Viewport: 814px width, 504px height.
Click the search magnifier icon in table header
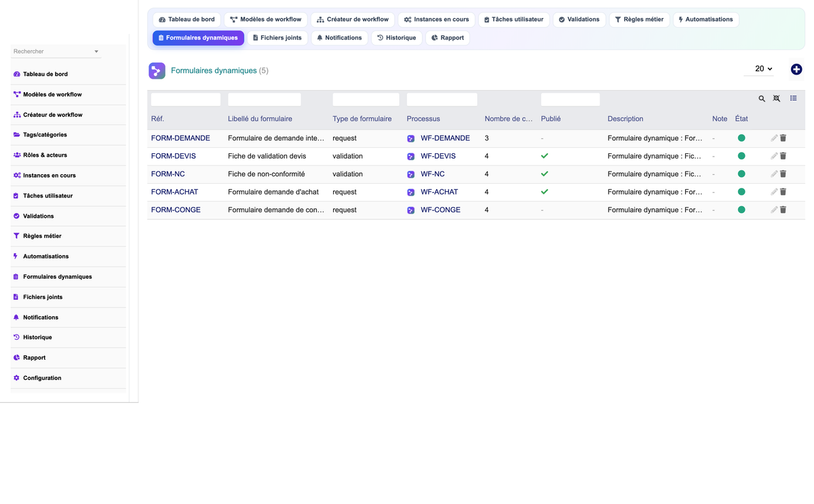pyautogui.click(x=762, y=99)
